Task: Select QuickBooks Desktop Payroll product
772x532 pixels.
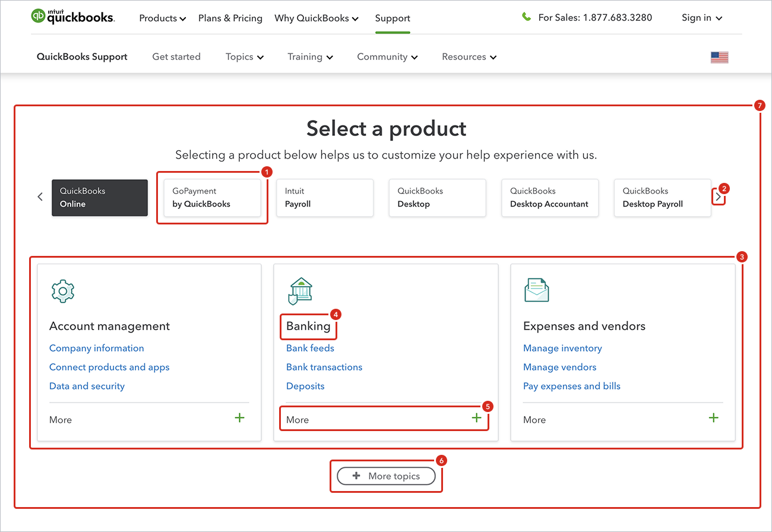Action: click(663, 198)
